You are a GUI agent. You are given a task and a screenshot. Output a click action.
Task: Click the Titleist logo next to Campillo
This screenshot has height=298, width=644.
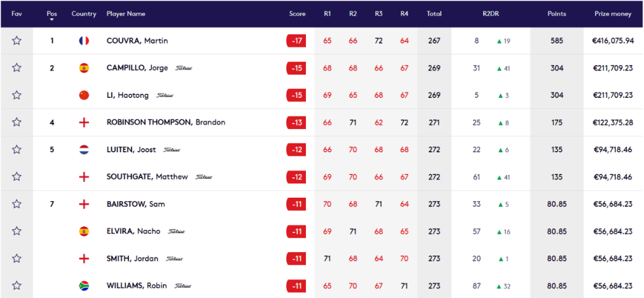pos(184,68)
